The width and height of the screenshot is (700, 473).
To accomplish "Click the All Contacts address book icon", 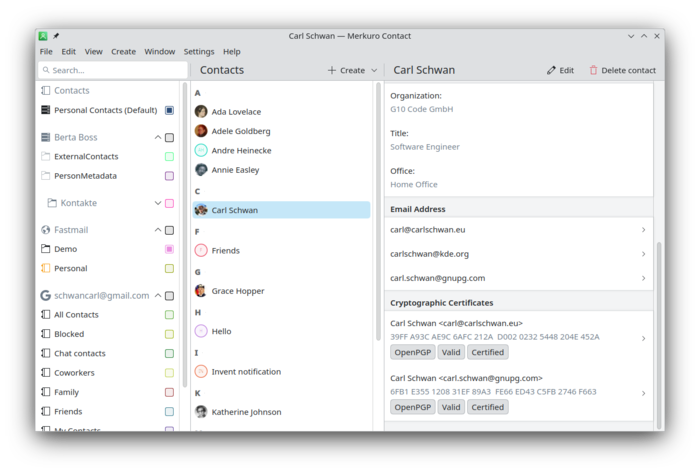I will pyautogui.click(x=46, y=315).
